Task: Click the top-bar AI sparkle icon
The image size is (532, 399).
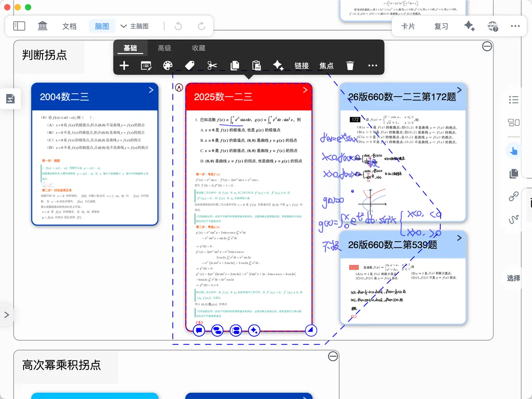Action: click(469, 26)
